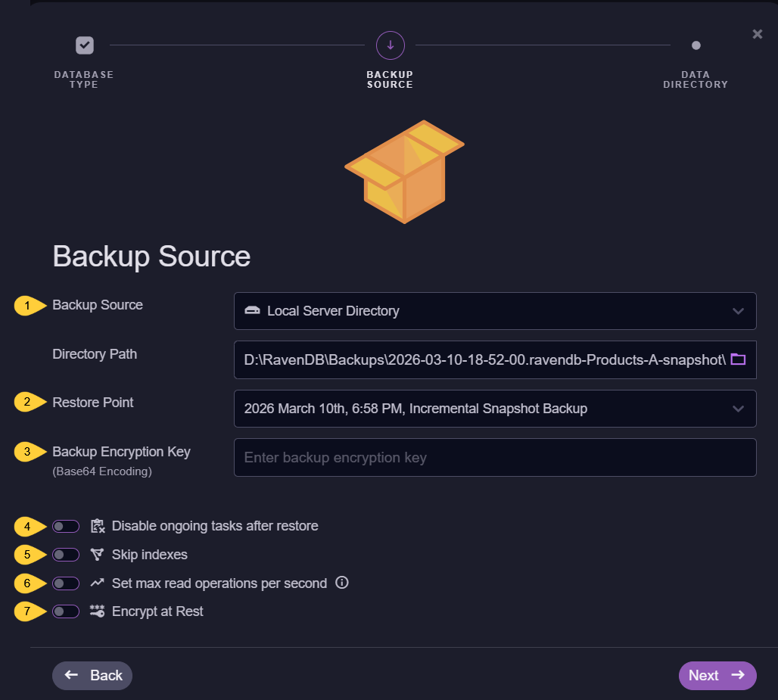Click the hard drive icon in Local Server Directory
This screenshot has height=700, width=778.
pyautogui.click(x=252, y=310)
